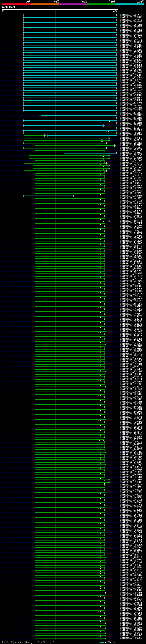Select hit label UniRef100_Q41127
This screenshot has height=644, width=146.
(x=131, y=241)
